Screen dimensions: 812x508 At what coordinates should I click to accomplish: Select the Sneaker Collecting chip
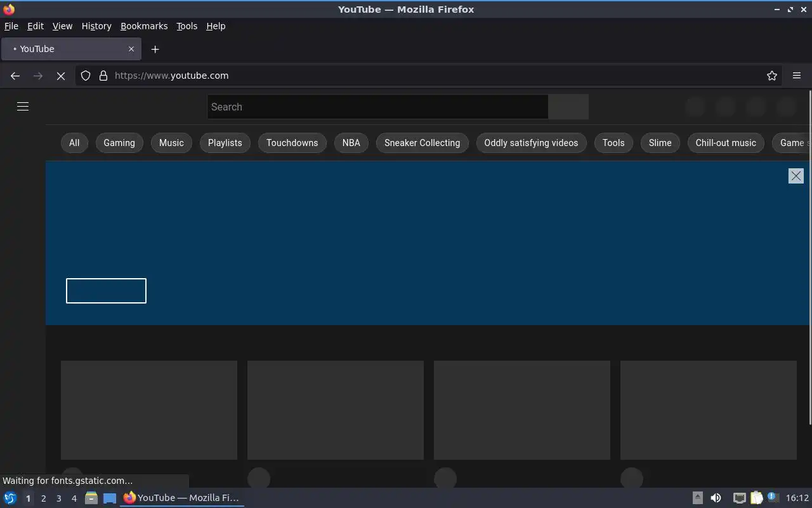422,143
